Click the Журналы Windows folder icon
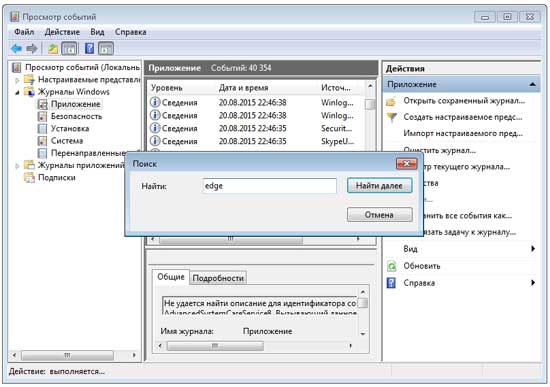Viewport: 550px width, 387px height. pos(29,92)
